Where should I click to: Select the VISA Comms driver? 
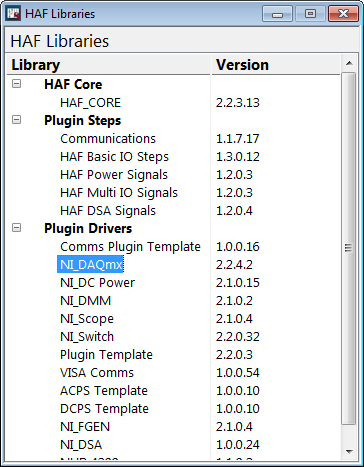tap(97, 373)
